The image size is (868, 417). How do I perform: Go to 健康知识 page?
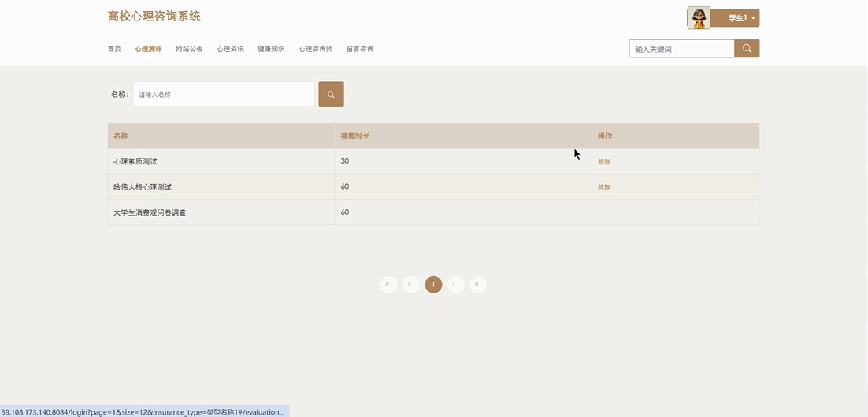(x=271, y=49)
